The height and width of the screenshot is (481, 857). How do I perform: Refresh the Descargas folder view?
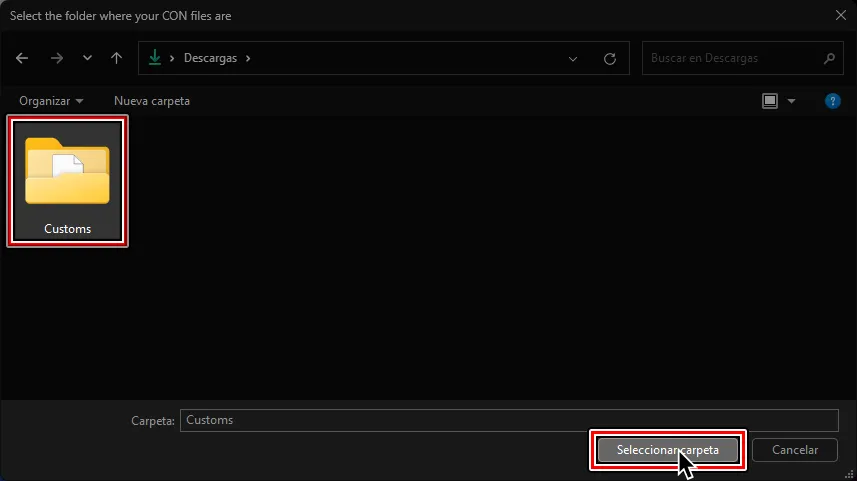(610, 59)
